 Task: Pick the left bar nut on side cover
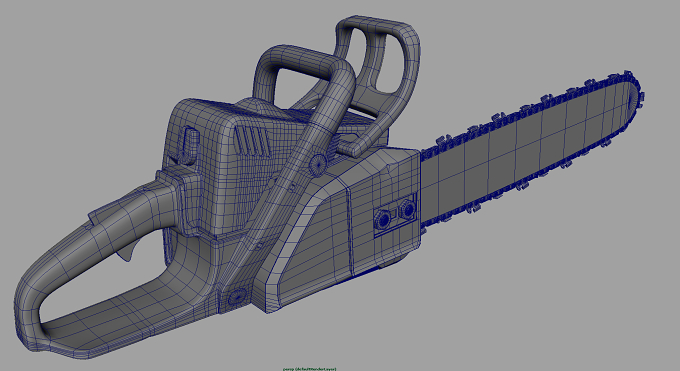click(383, 220)
